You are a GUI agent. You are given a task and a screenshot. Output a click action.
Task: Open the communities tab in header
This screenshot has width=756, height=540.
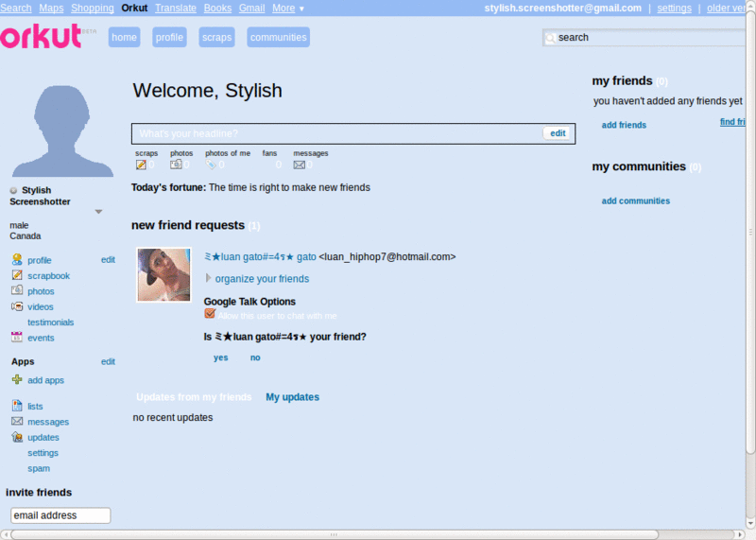278,37
